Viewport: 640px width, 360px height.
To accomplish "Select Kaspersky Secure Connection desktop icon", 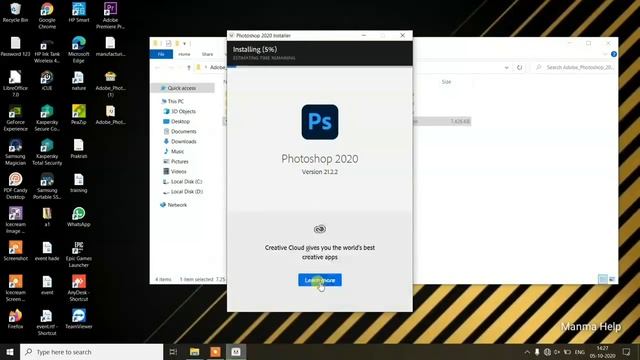I will [x=47, y=118].
